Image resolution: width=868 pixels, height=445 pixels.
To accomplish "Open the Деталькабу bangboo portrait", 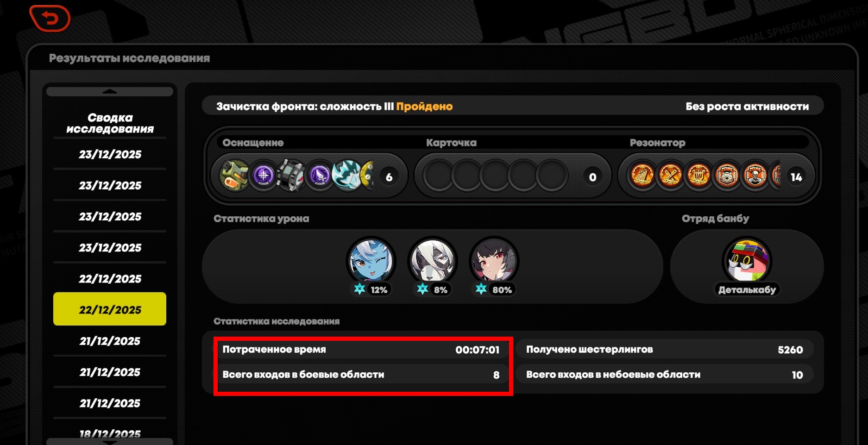I will click(x=747, y=261).
